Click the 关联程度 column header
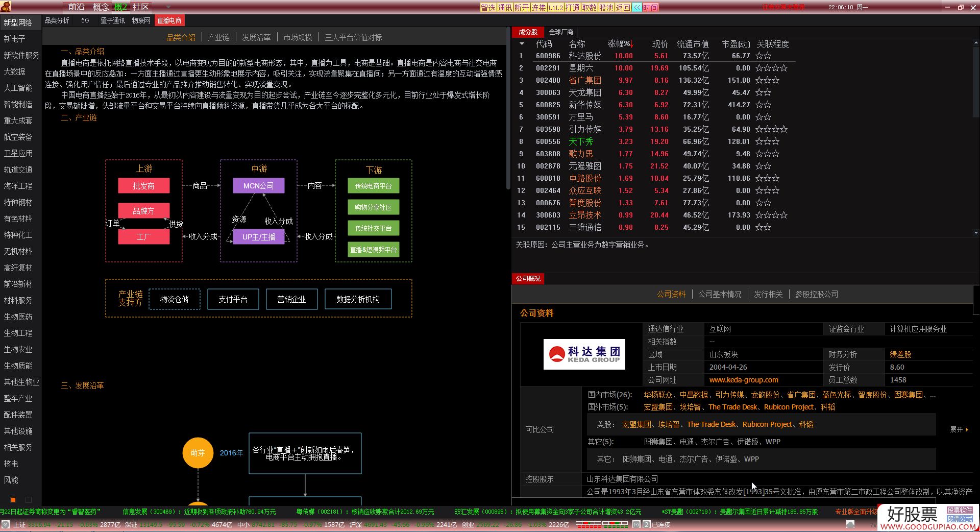 coord(773,44)
